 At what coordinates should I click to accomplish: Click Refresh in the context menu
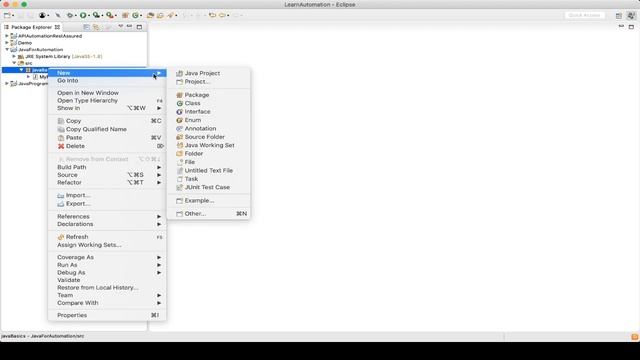[x=107, y=237]
